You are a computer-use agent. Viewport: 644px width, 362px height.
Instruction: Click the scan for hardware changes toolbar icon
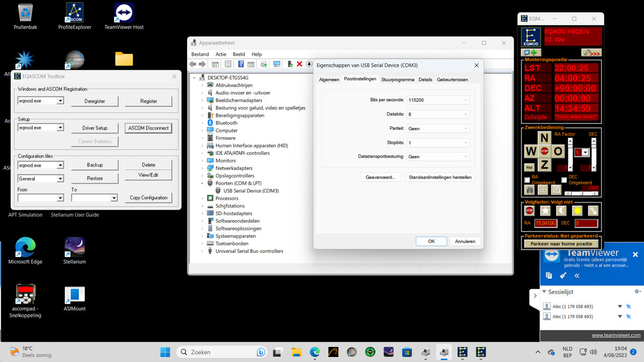(277, 64)
